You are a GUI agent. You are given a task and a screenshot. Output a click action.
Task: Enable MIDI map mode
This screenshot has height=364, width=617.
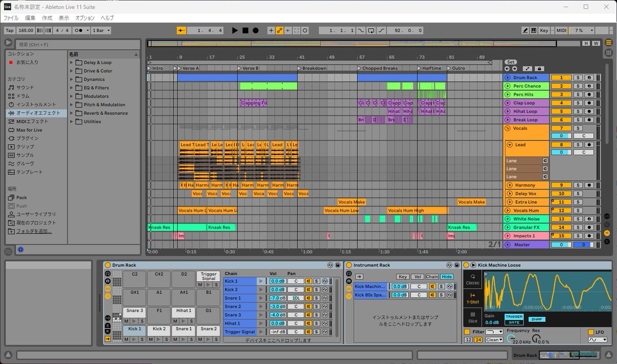[561, 30]
